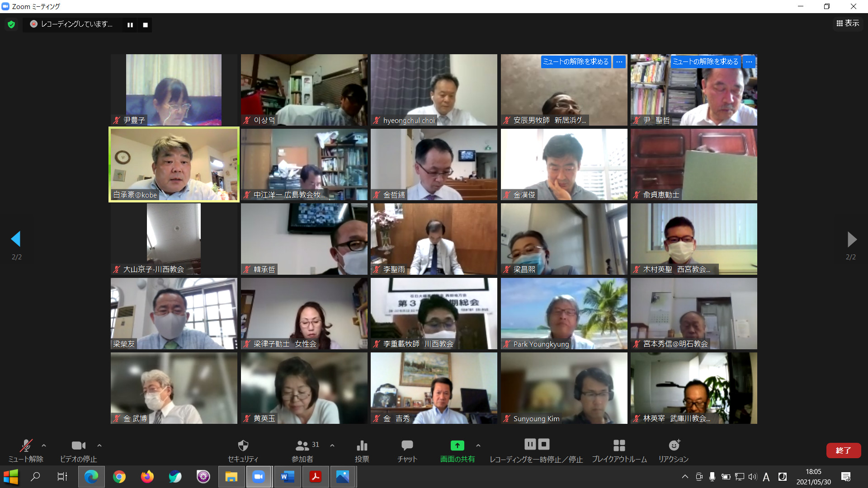Go to previous gallery page arrow
The image size is (868, 488).
16,239
